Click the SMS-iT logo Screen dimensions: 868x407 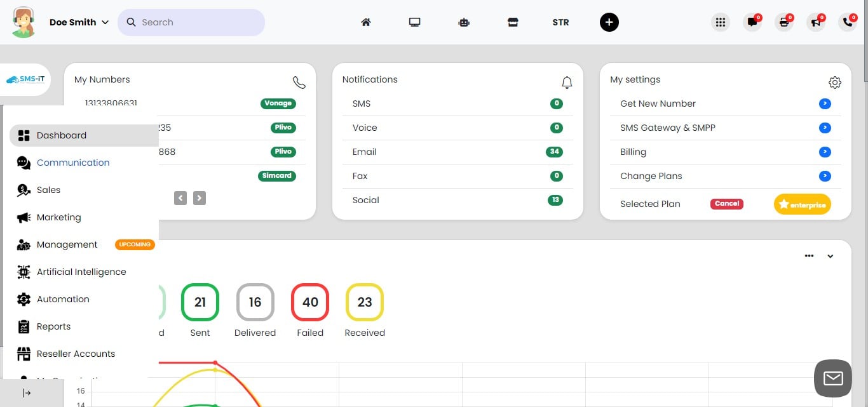[x=25, y=80]
